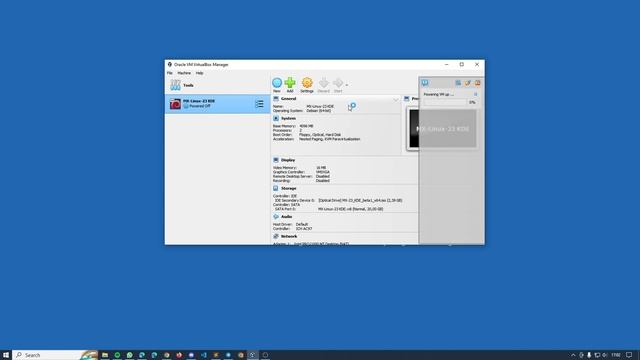Open the Windows Start menu
The width and height of the screenshot is (640, 360).
tap(6, 355)
